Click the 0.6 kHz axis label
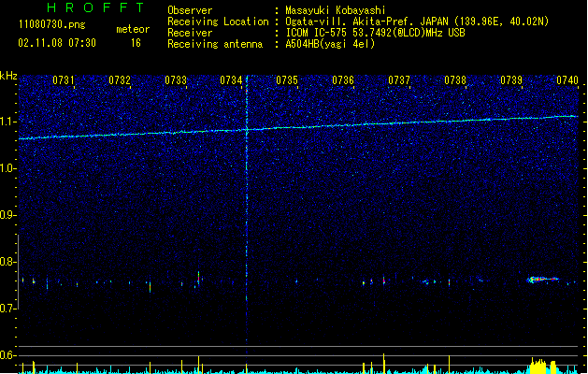This screenshot has width=588, height=374. 8,355
